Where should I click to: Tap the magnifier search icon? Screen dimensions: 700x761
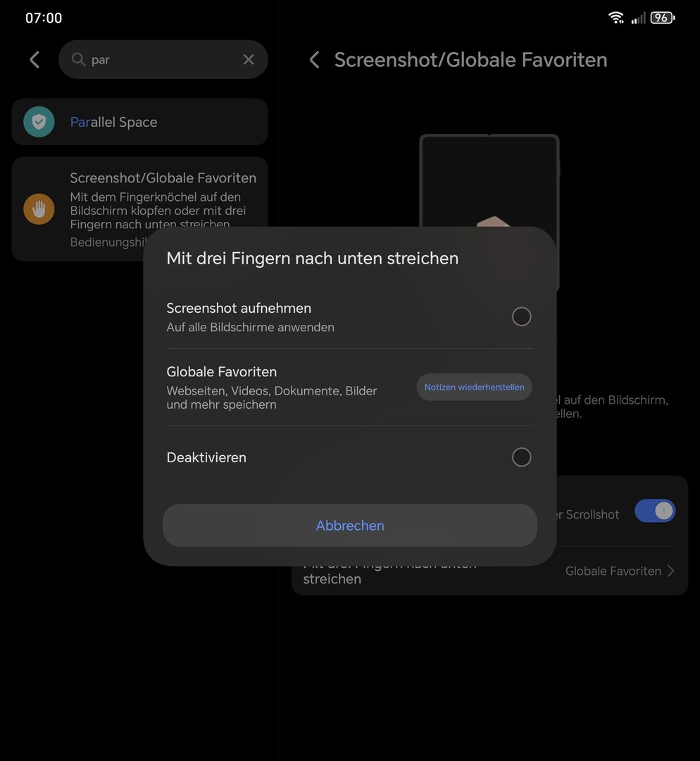79,60
